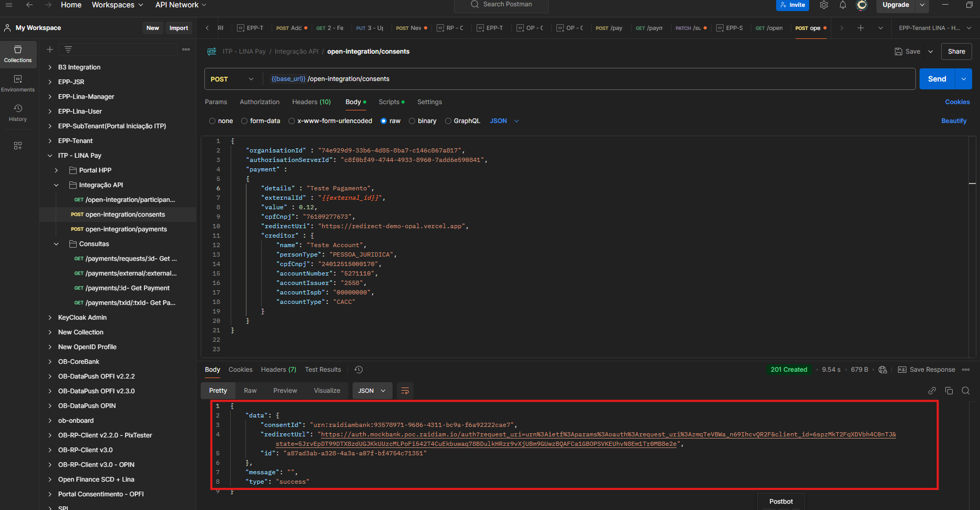980x510 pixels.
Task: Switch to the Params tab
Action: pos(216,102)
